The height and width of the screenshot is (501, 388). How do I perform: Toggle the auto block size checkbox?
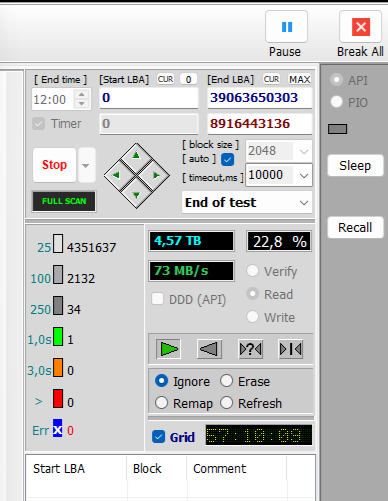tap(227, 159)
